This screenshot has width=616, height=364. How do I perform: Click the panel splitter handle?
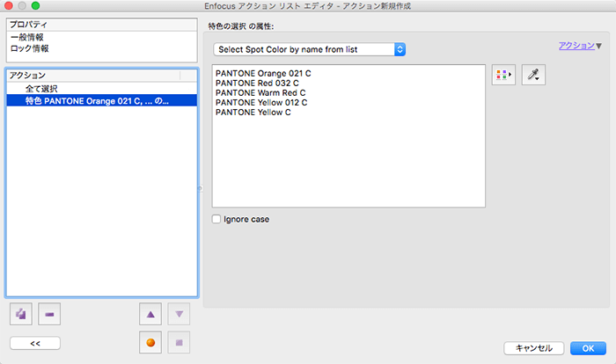pos(200,188)
